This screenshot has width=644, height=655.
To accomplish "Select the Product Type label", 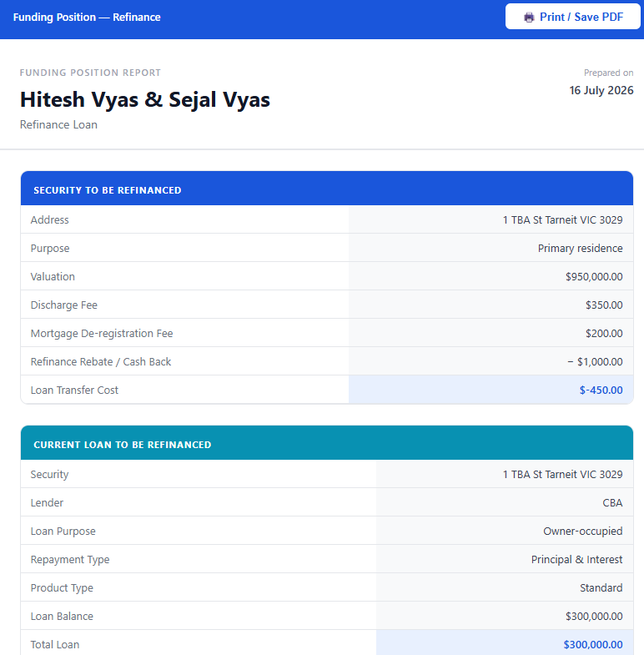I will coord(62,588).
